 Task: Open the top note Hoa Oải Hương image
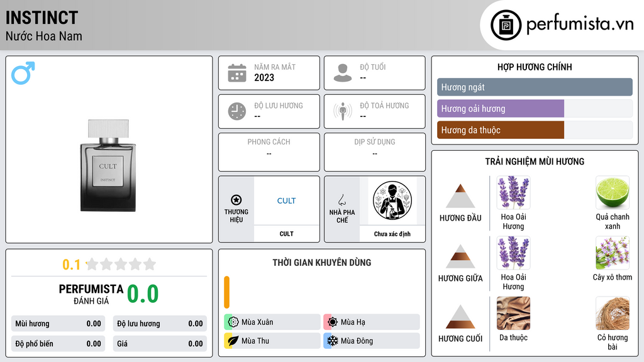pos(513,192)
